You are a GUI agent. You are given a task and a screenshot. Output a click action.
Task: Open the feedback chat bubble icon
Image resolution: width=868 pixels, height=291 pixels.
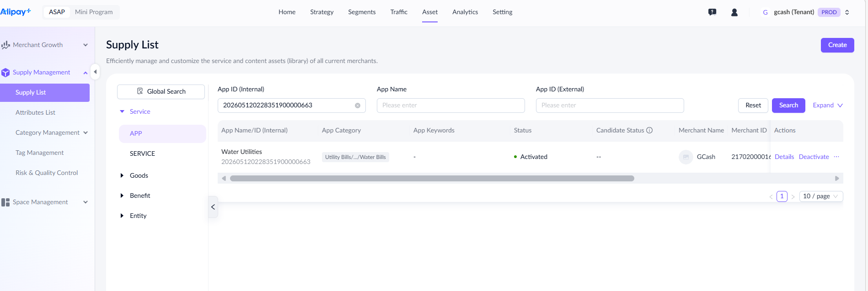pyautogui.click(x=712, y=12)
